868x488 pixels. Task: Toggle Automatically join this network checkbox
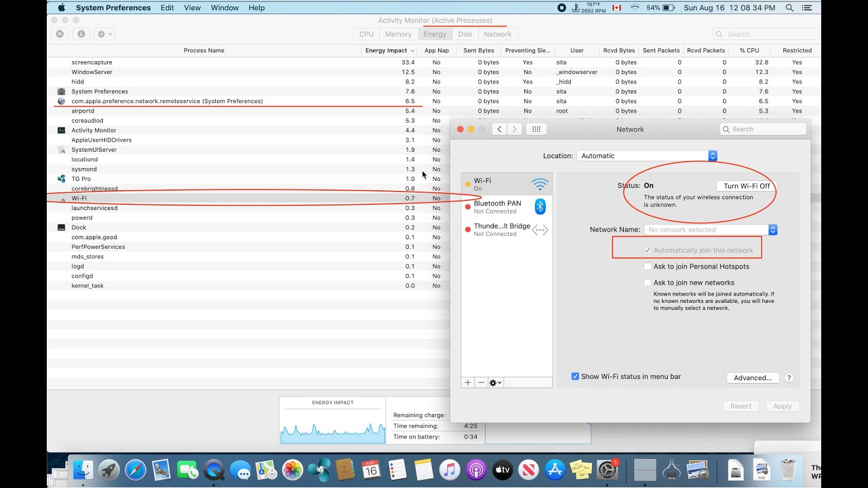[648, 250]
